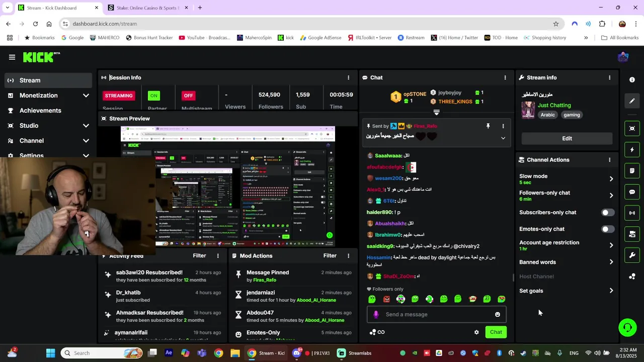This screenshot has width=644, height=362.
Task: Toggle Emotes-only chat switch
Action: click(608, 229)
